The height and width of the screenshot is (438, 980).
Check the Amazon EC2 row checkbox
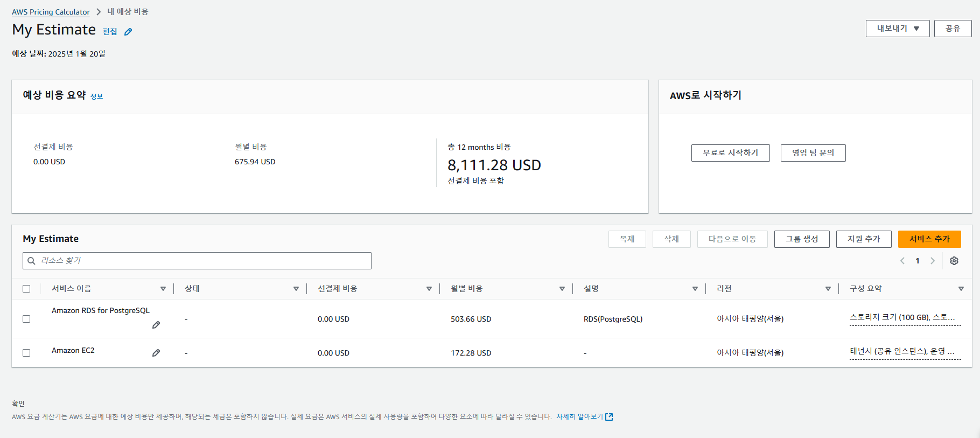[26, 353]
